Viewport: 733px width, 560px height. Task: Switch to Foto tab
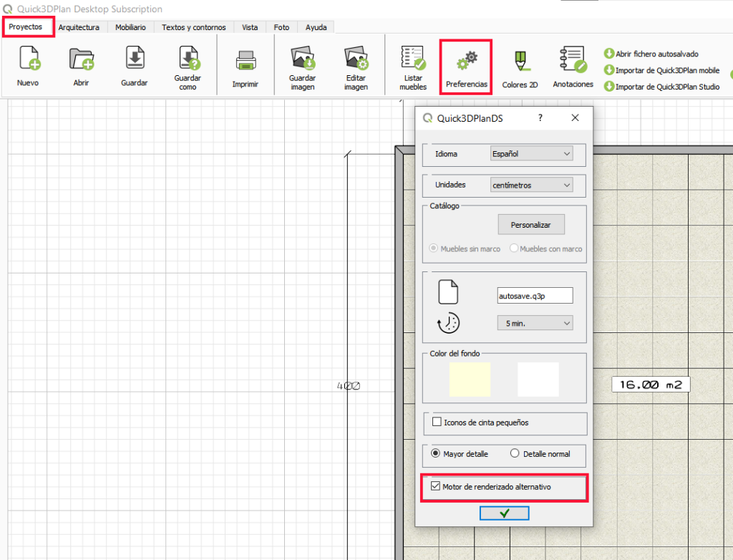[281, 28]
